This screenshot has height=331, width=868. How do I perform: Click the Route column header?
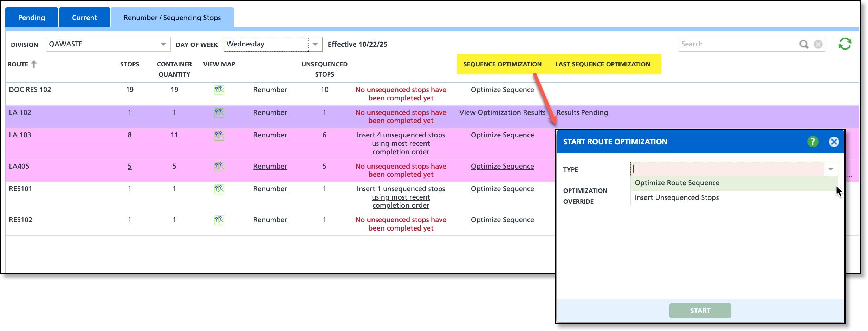[x=18, y=64]
